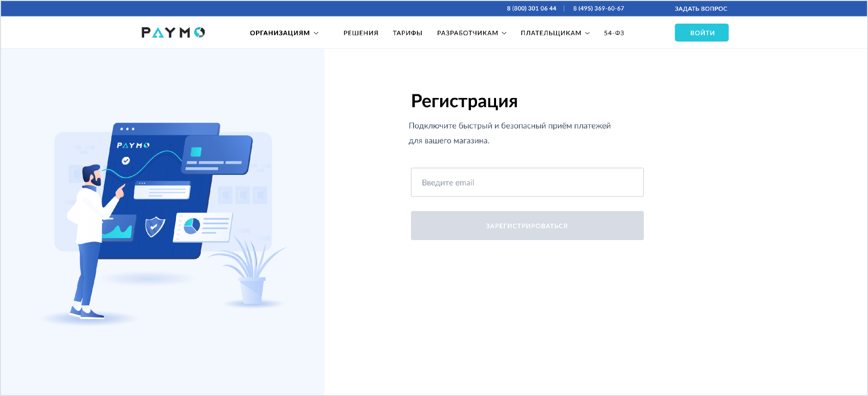Click the 8 (495) 369-60-67 phone number

pos(598,9)
